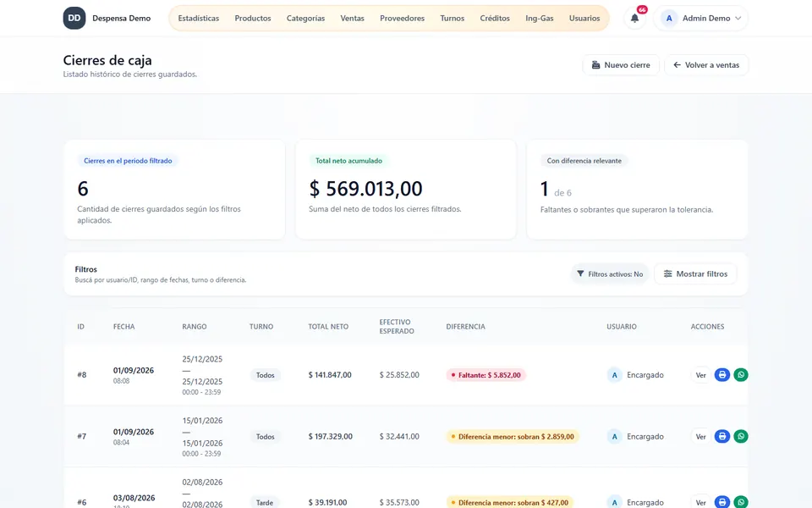Image resolution: width=812 pixels, height=508 pixels.
Task: Click the Filtros activos: No indicator
Action: click(x=610, y=273)
